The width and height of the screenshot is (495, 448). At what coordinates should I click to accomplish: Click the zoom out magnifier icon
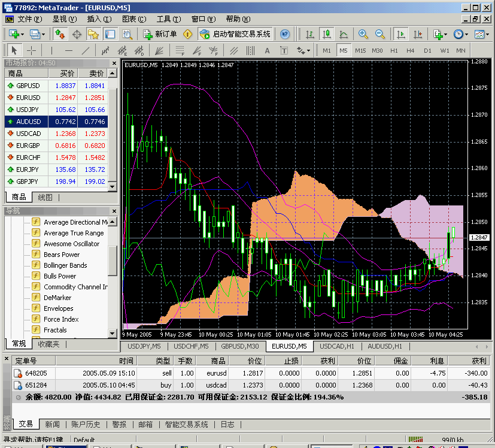point(379,34)
